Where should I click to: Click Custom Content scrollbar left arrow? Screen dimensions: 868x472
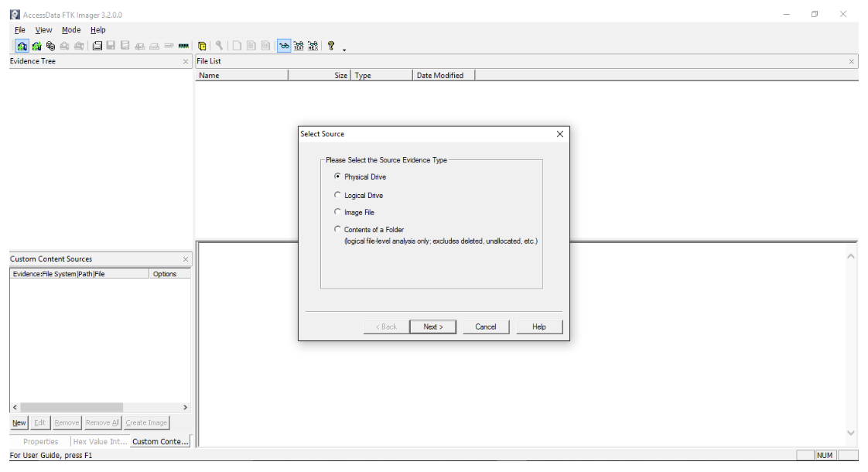point(15,407)
